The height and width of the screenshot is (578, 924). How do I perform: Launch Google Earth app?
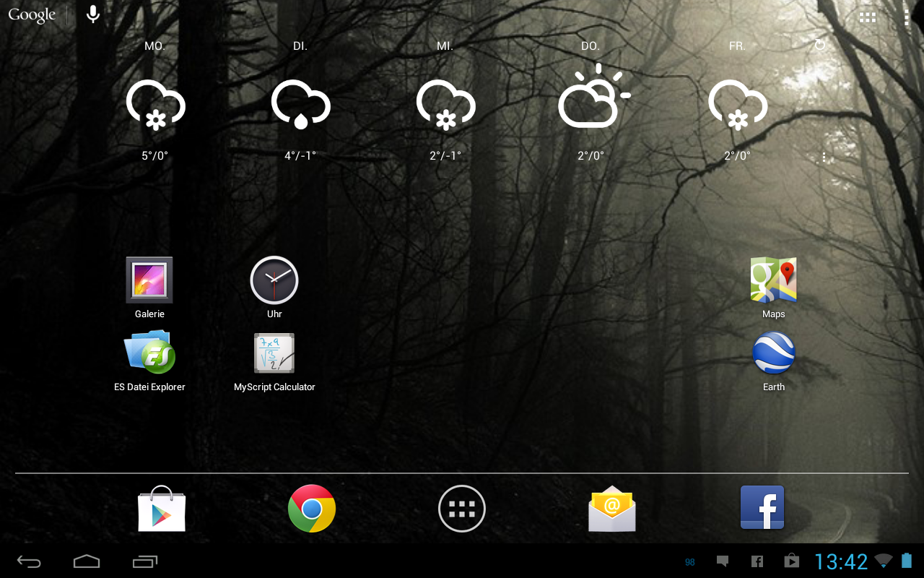pyautogui.click(x=773, y=353)
